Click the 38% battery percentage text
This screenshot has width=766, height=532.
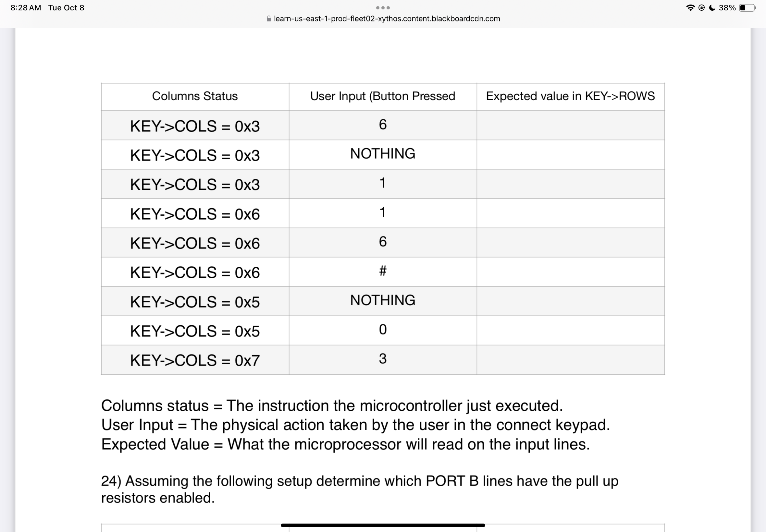727,8
